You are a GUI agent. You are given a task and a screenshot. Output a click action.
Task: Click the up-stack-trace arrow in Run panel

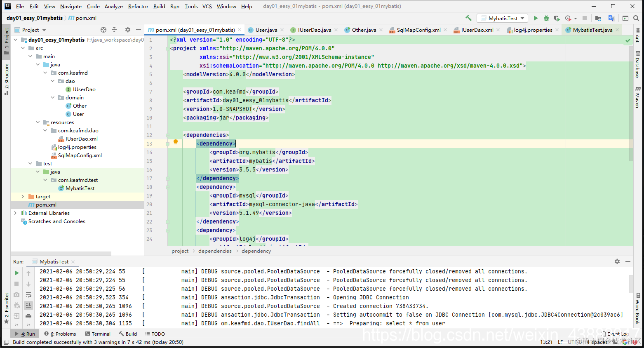pos(28,273)
